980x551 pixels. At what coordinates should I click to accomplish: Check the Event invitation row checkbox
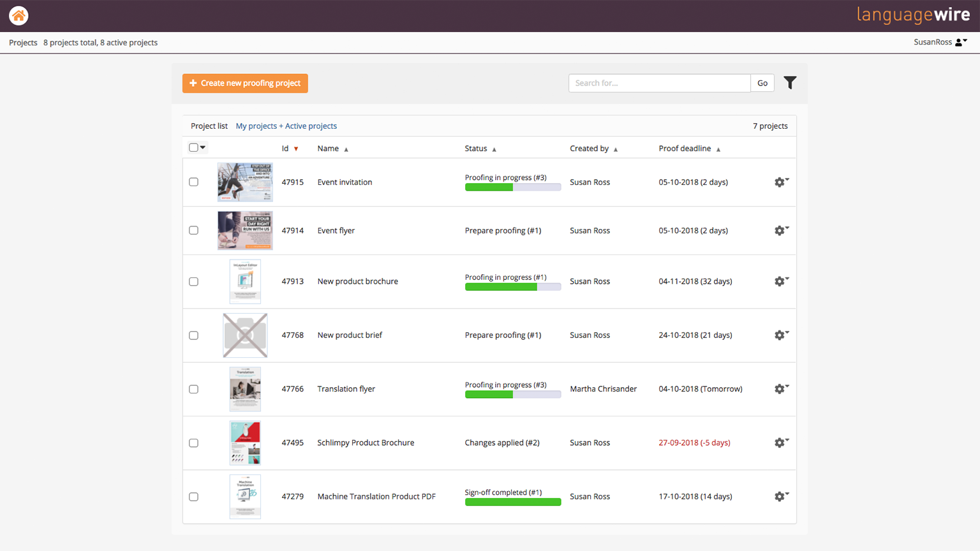click(194, 182)
